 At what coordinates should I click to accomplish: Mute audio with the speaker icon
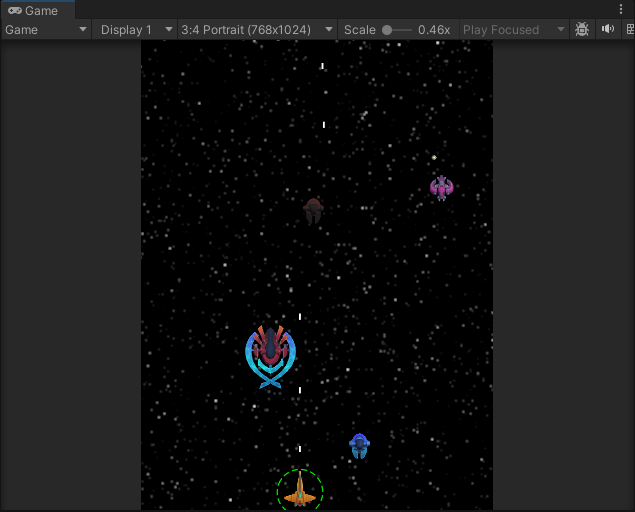coord(607,30)
